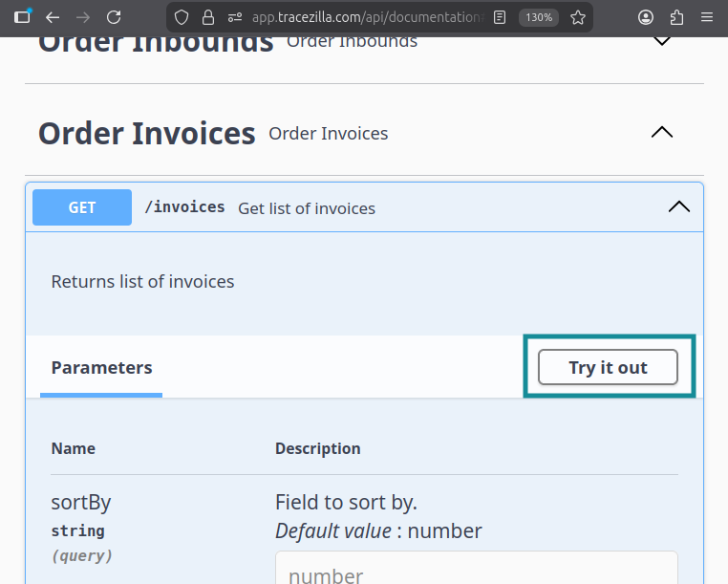Click the GET method badge for /invoices
The height and width of the screenshot is (584, 728).
[82, 207]
